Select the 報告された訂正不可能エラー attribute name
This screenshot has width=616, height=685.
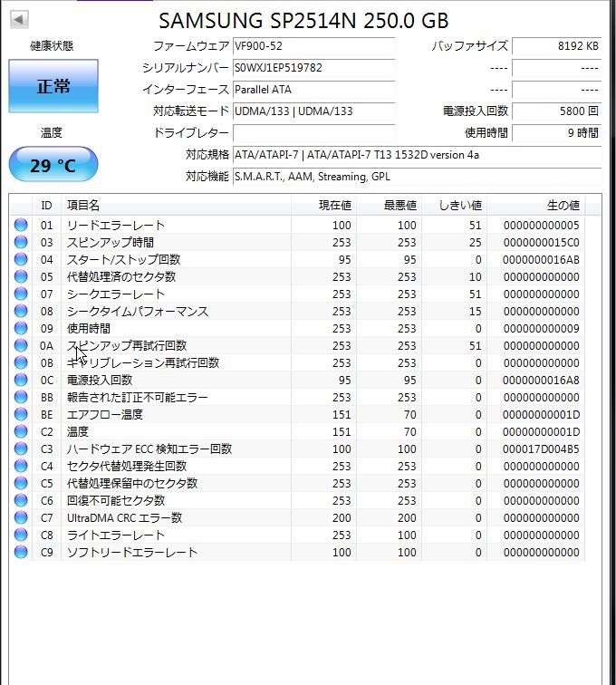point(137,397)
